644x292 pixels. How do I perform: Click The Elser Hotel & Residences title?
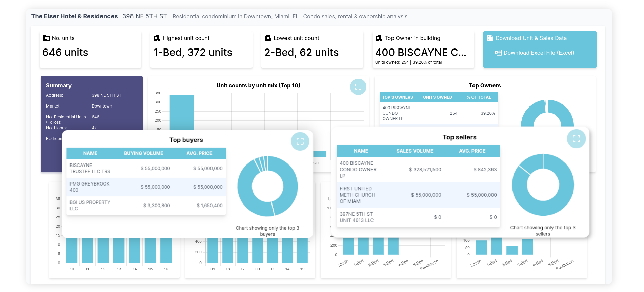[75, 16]
